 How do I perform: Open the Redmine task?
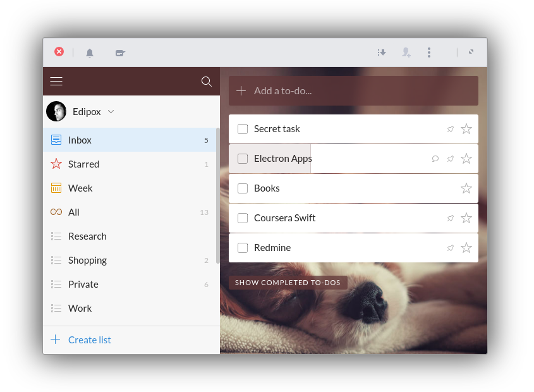click(353, 247)
